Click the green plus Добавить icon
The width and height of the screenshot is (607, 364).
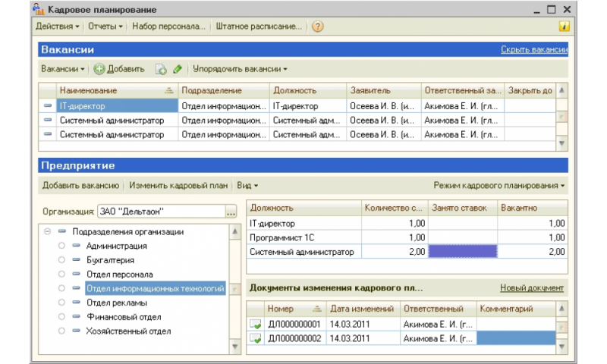tap(99, 69)
